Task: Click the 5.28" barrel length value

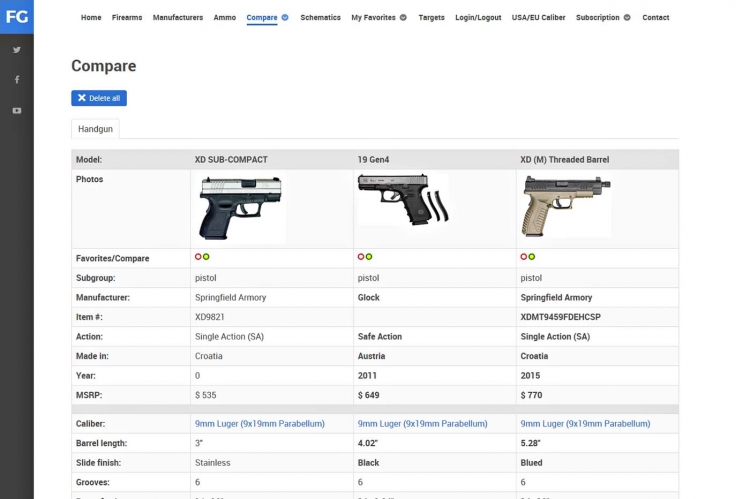Action: pos(530,444)
